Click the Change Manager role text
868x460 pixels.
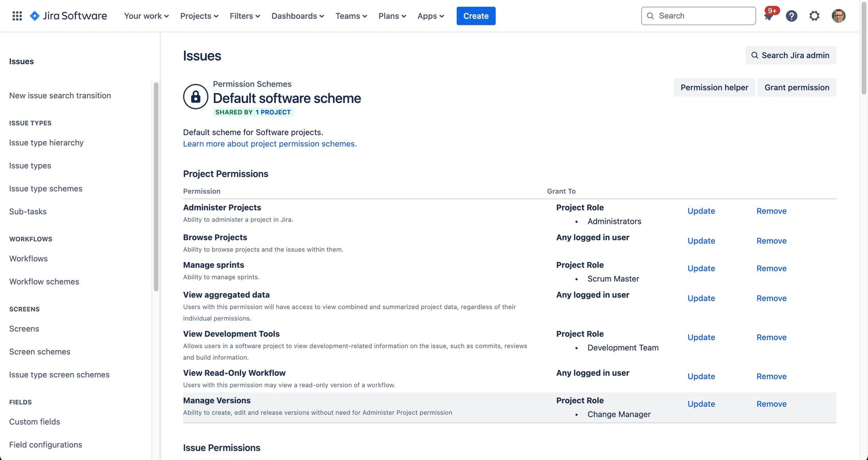619,414
